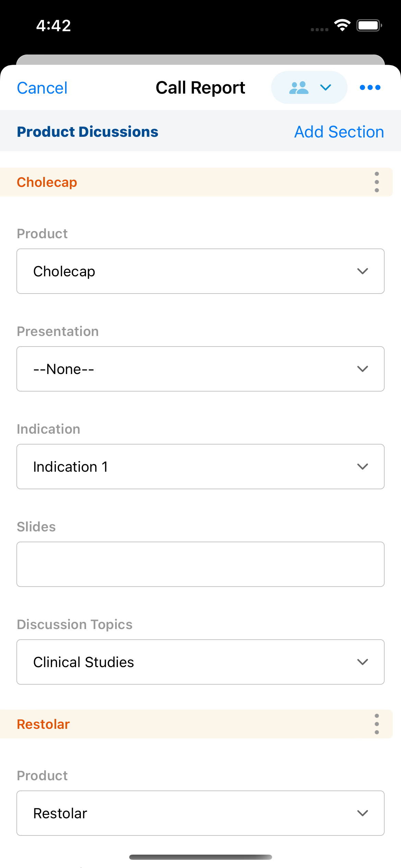This screenshot has height=868, width=401.
Task: Tap Add Section link
Action: click(x=339, y=132)
